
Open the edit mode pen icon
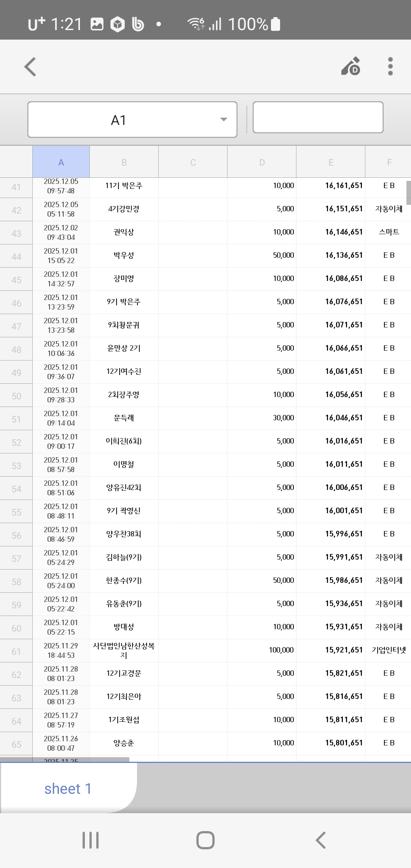tap(351, 67)
